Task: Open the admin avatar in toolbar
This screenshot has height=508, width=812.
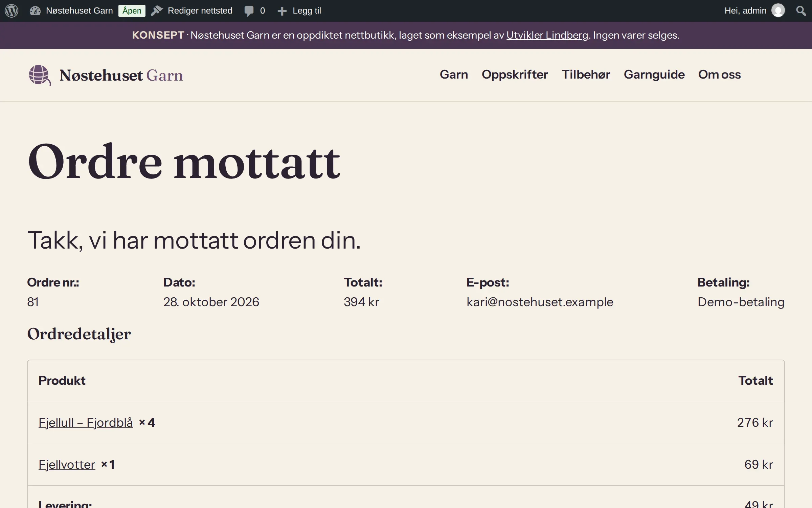Action: pyautogui.click(x=778, y=10)
